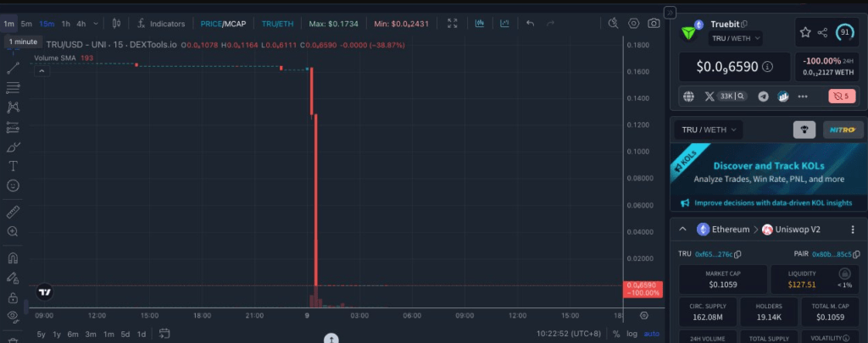
Task: Copy the Truebit token name
Action: (744, 25)
